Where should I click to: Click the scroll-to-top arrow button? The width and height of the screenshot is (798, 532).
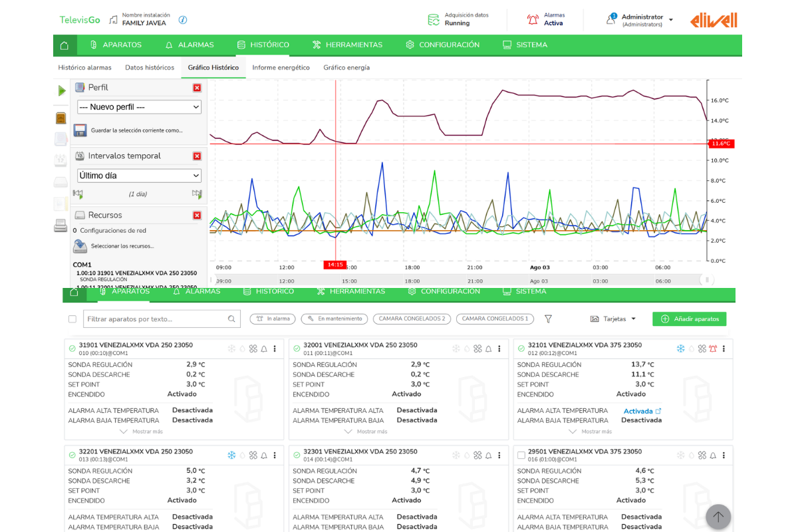click(x=718, y=517)
